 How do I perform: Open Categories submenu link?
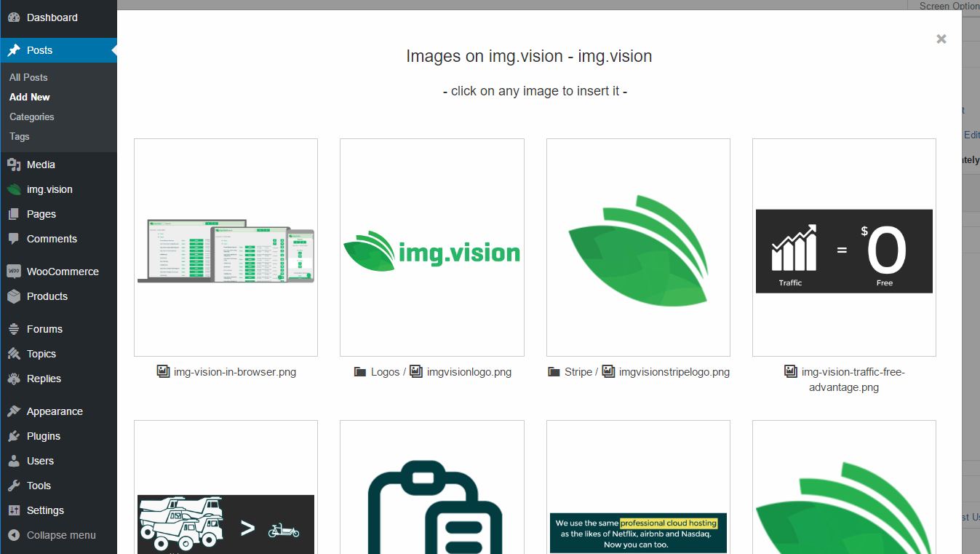(32, 116)
